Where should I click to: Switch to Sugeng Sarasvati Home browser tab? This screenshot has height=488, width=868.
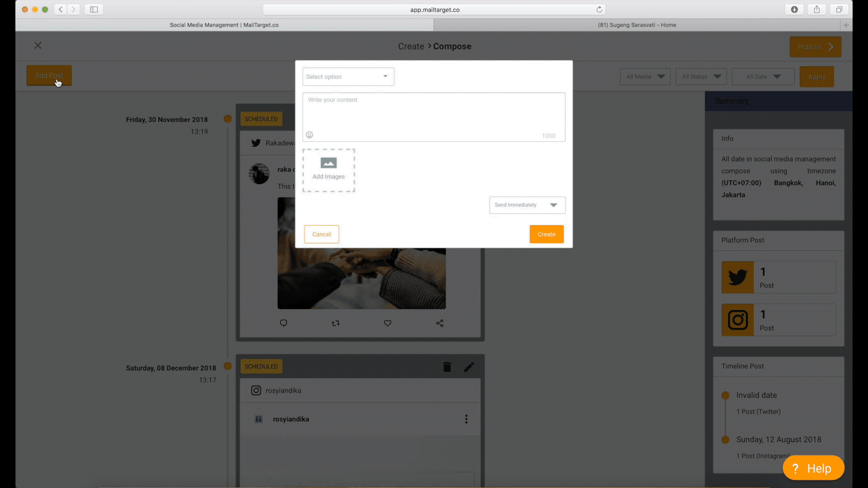tap(637, 25)
